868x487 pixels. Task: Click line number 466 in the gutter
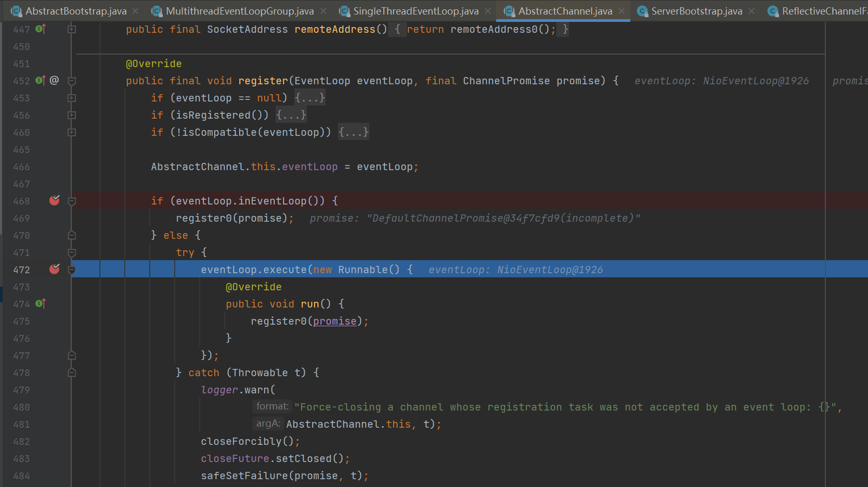(x=21, y=167)
